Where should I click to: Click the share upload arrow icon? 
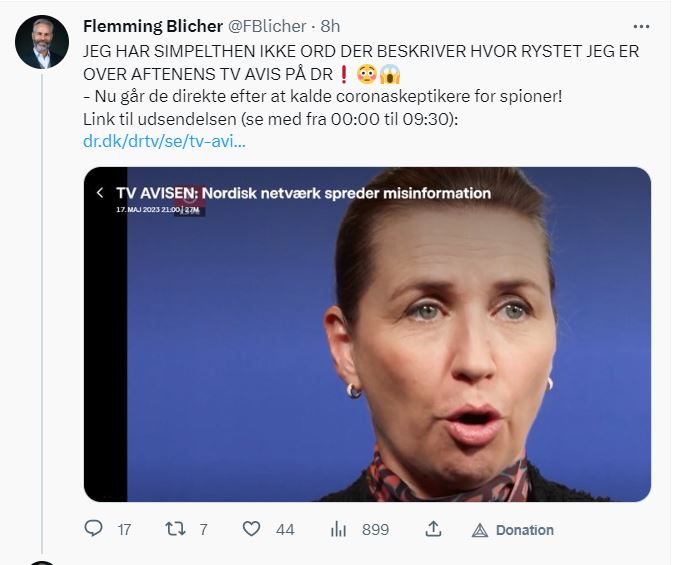pyautogui.click(x=434, y=529)
